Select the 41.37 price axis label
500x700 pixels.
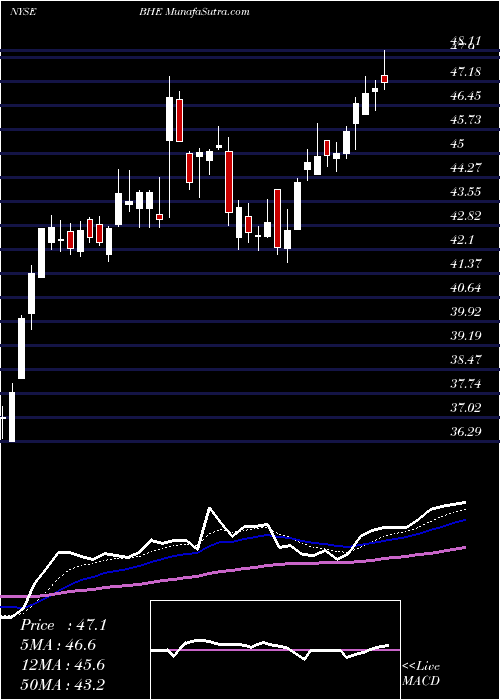466,263
